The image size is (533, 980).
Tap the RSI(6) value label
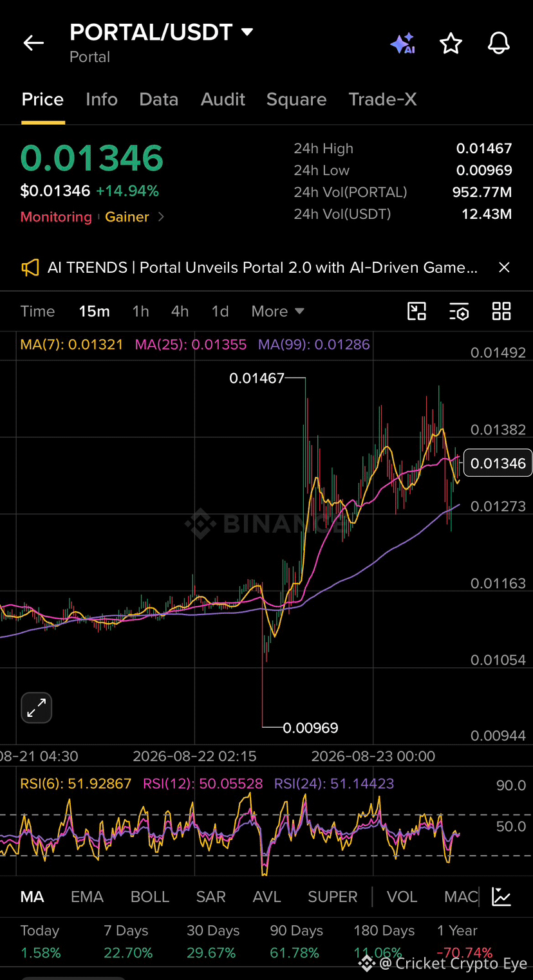click(76, 784)
